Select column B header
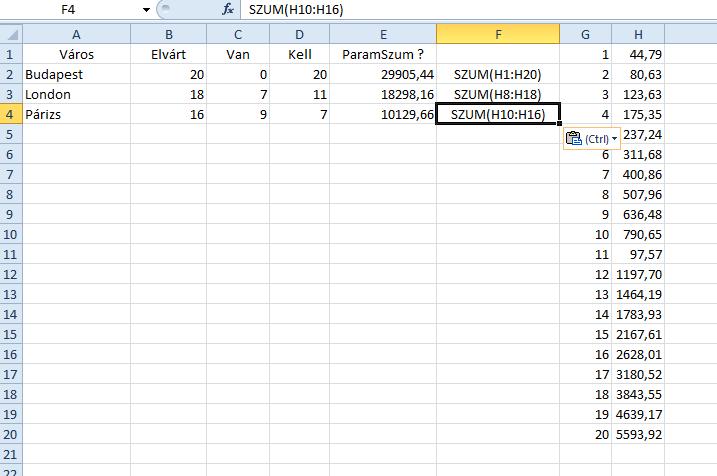This screenshot has height=476, width=717. tap(169, 34)
